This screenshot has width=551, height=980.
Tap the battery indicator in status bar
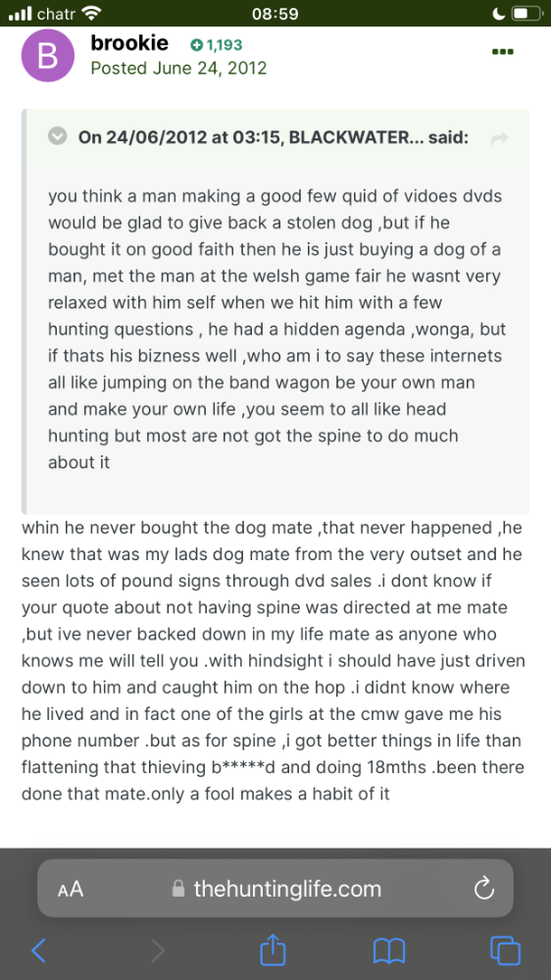528,13
